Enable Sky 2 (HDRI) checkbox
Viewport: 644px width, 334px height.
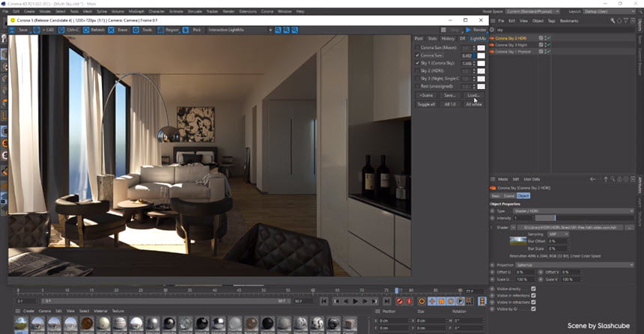(417, 70)
